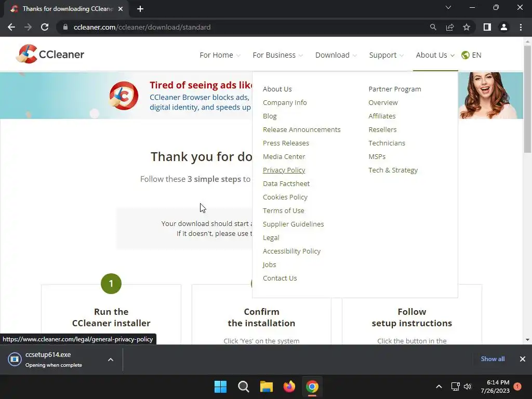
Task: Collapse the About Us dropdown menu
Action: point(435,55)
